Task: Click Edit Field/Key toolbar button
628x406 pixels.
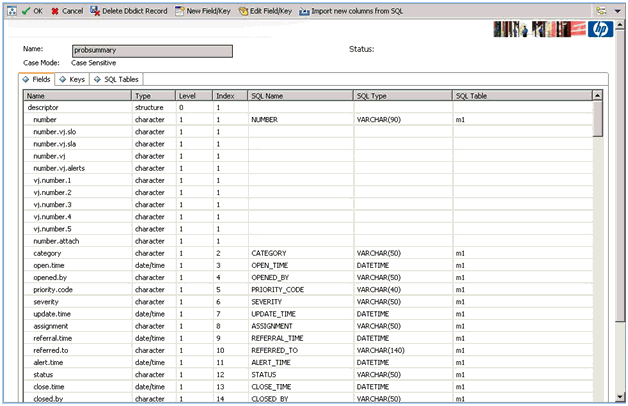Action: pos(265,11)
